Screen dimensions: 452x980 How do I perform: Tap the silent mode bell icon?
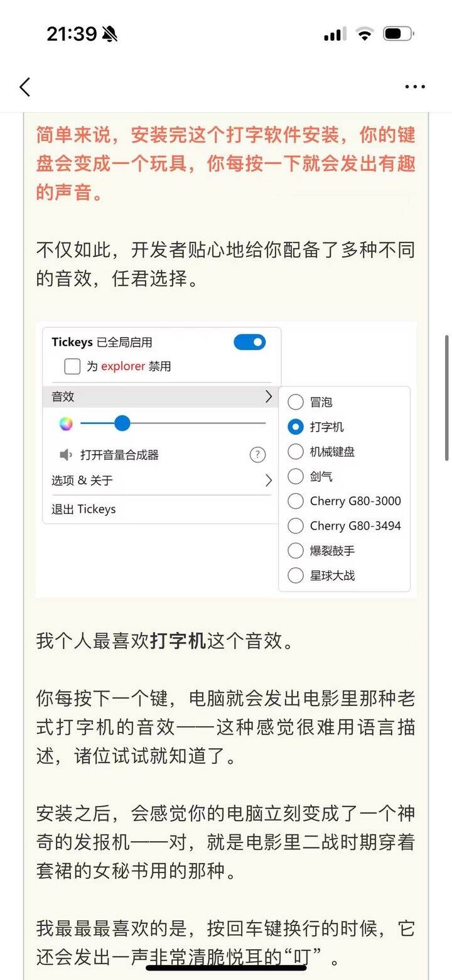click(109, 34)
